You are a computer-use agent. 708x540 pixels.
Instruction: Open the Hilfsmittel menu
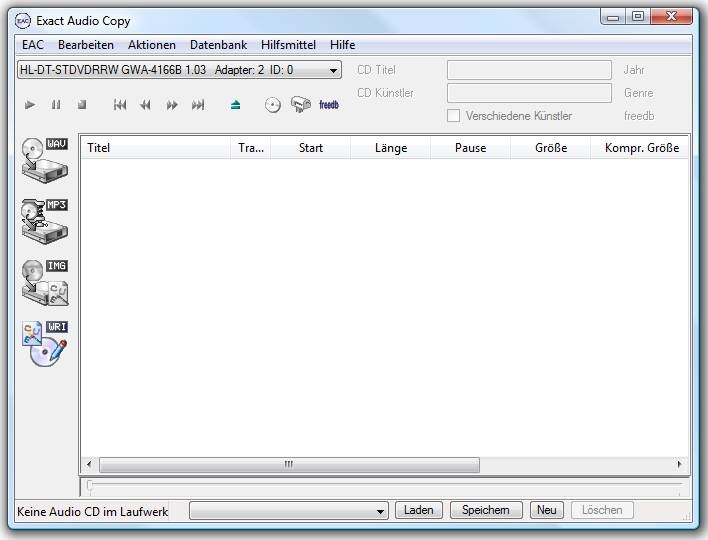288,45
